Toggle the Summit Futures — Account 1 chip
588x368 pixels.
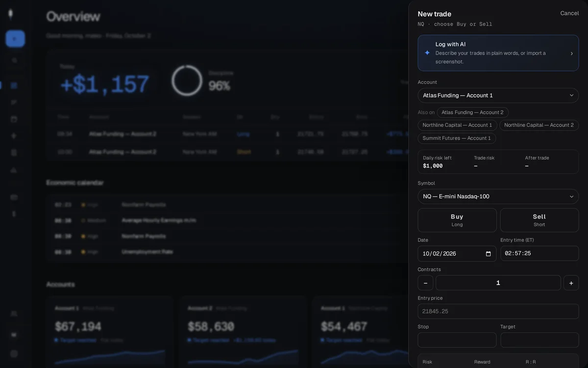coord(457,138)
